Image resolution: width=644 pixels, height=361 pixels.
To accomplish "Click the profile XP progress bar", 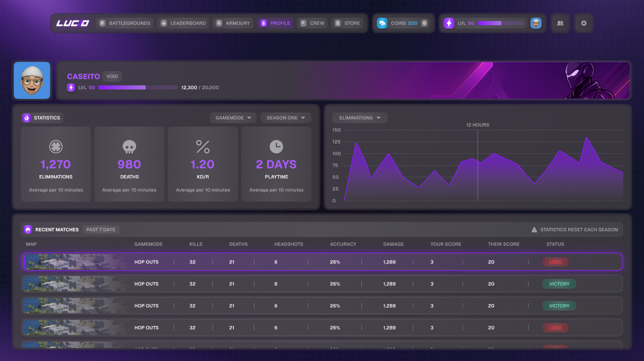I will point(138,88).
